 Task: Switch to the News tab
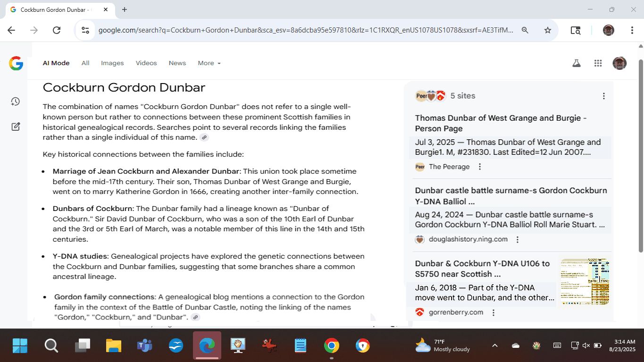pyautogui.click(x=177, y=63)
